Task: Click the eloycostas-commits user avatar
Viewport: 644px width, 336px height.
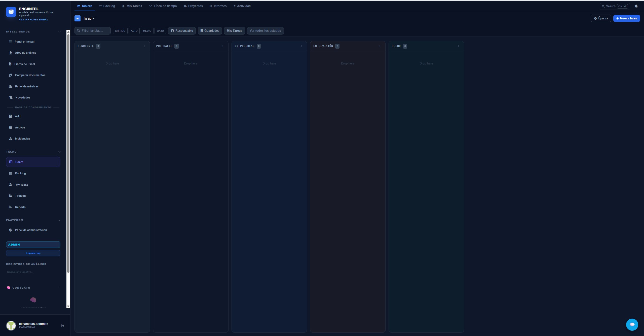Action: tap(11, 325)
